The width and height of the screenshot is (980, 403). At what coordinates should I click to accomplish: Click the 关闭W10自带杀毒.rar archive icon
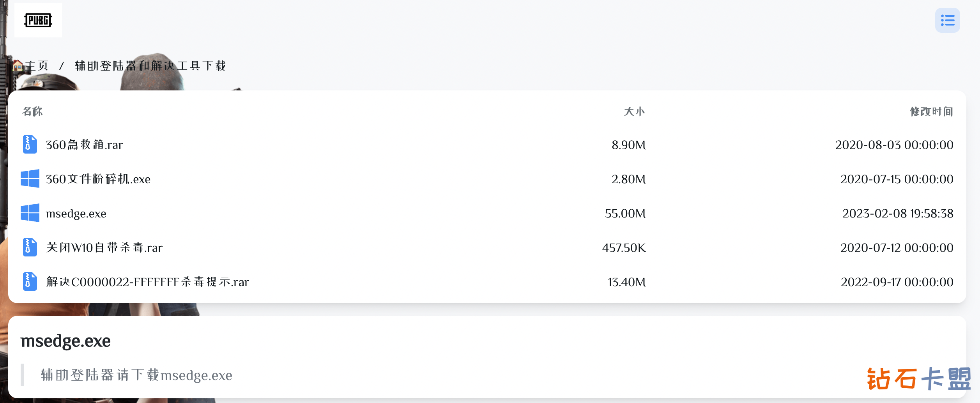(30, 247)
